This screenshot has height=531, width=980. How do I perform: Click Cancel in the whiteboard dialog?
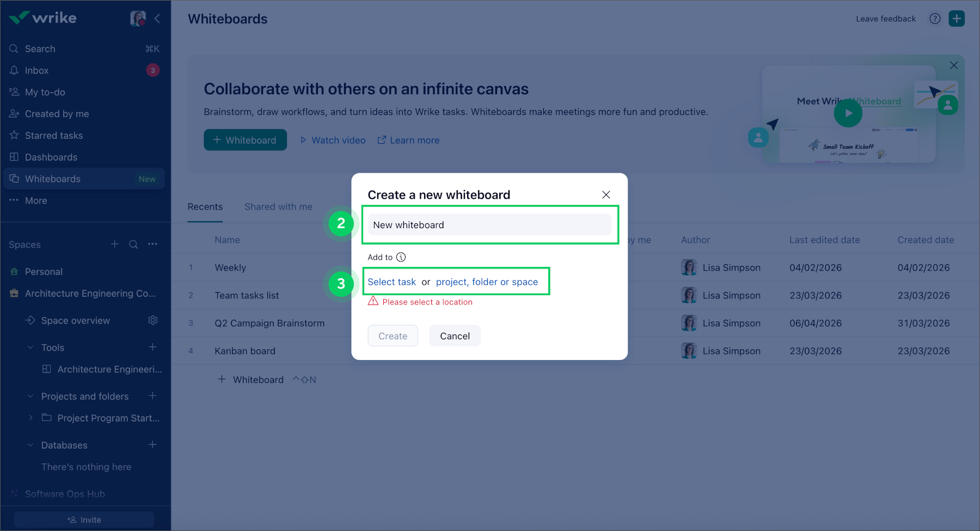(x=455, y=336)
